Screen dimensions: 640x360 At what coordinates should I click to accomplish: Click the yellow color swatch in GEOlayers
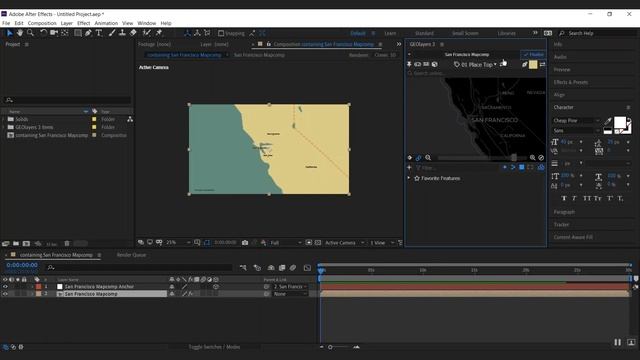[533, 64]
